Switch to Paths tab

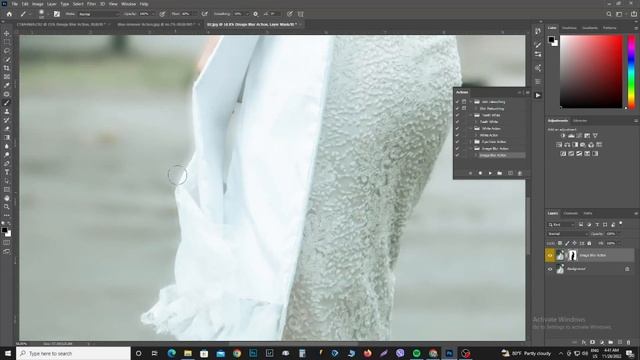coord(588,213)
